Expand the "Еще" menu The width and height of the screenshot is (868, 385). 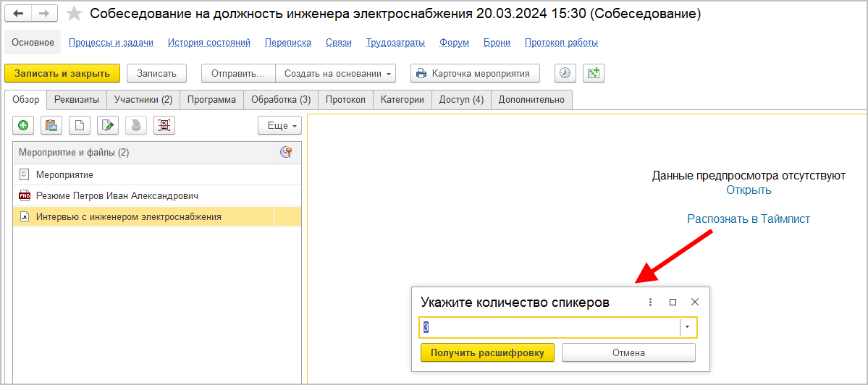(x=279, y=126)
